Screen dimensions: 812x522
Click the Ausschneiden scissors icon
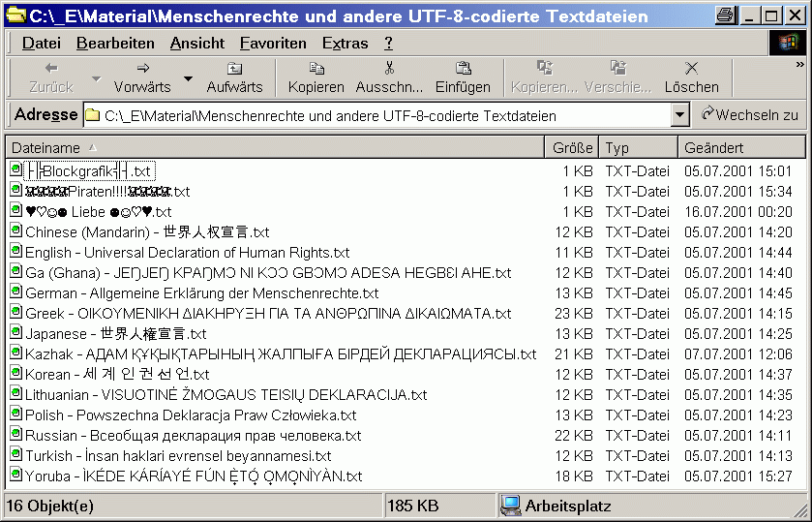coord(389,69)
